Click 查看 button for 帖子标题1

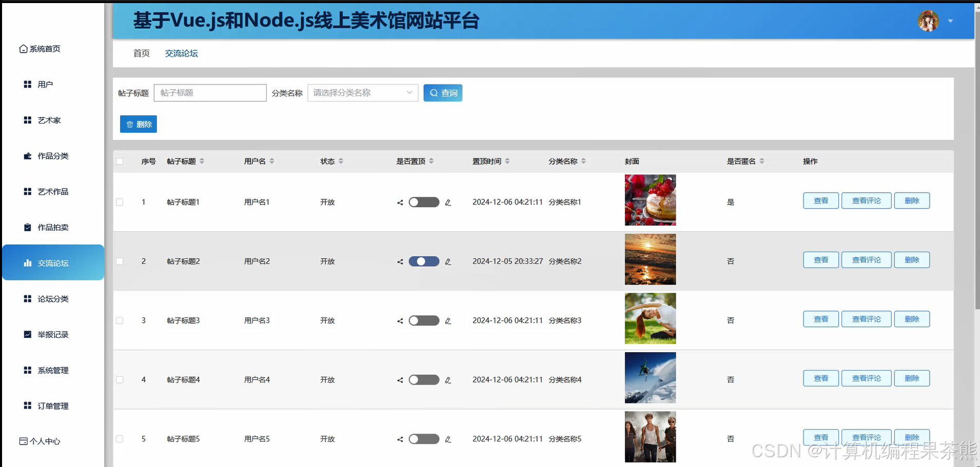pyautogui.click(x=821, y=200)
